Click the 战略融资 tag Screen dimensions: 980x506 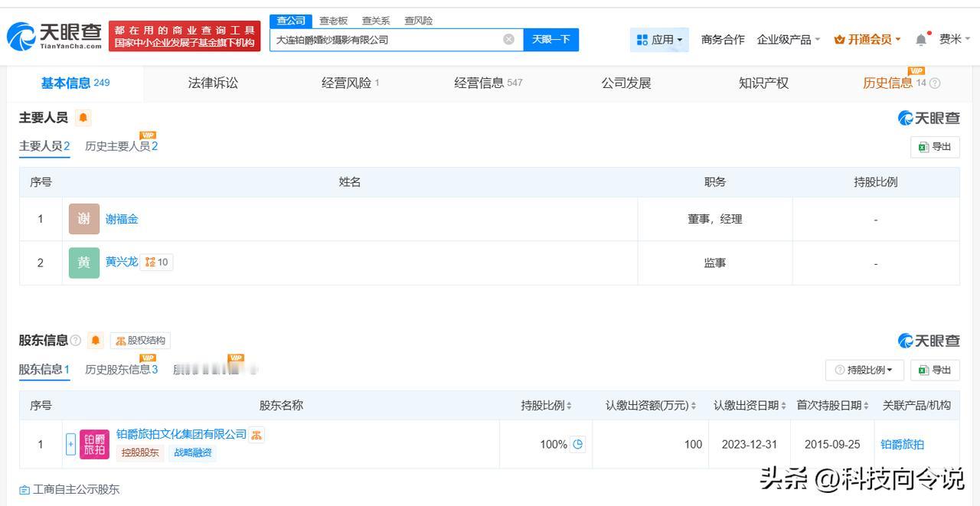tap(191, 452)
